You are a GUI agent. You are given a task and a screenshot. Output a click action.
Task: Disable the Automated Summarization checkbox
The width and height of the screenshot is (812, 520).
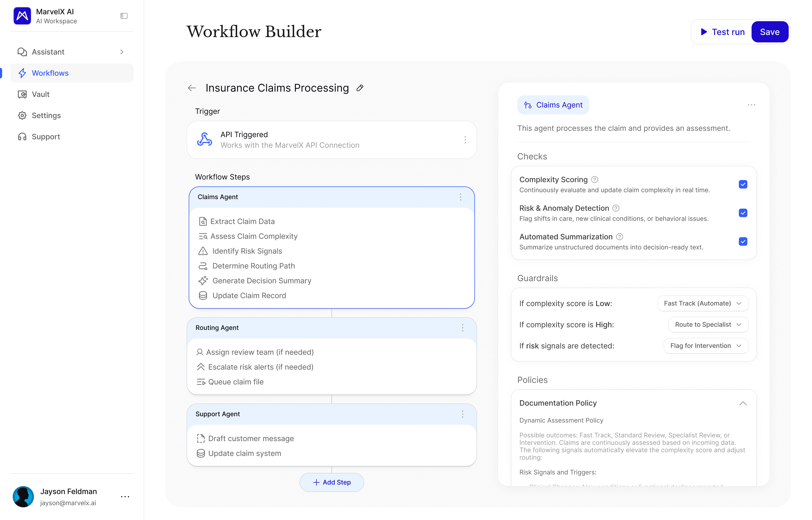point(743,242)
